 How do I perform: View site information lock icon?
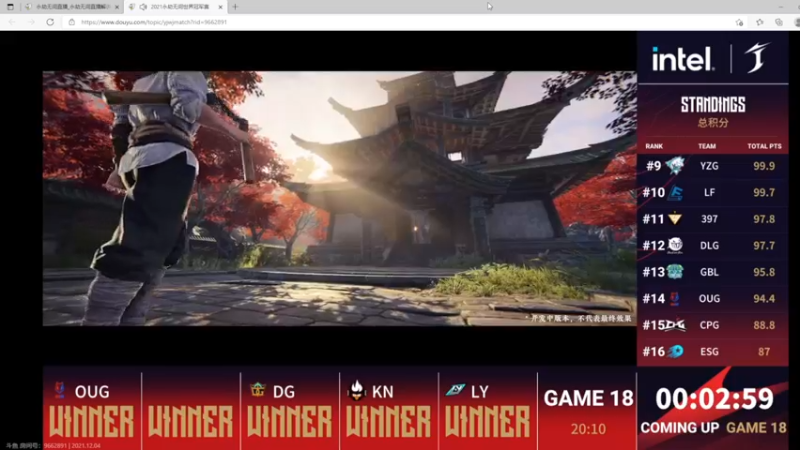71,22
